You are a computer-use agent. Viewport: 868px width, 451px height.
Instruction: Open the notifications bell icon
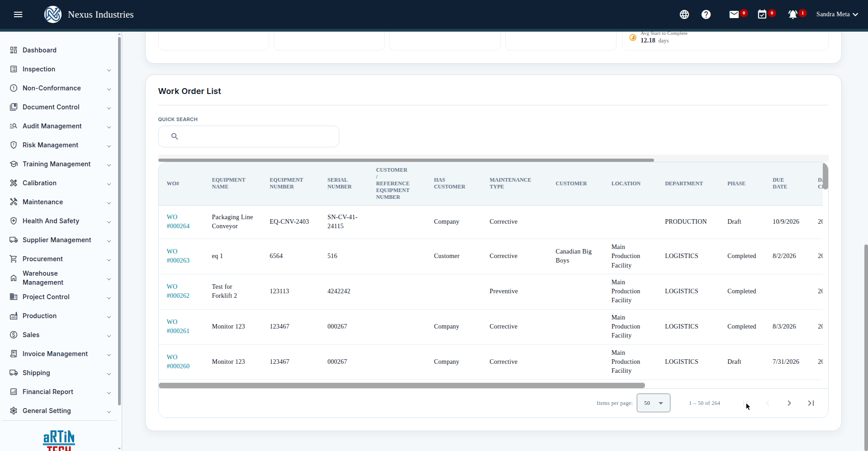tap(792, 14)
